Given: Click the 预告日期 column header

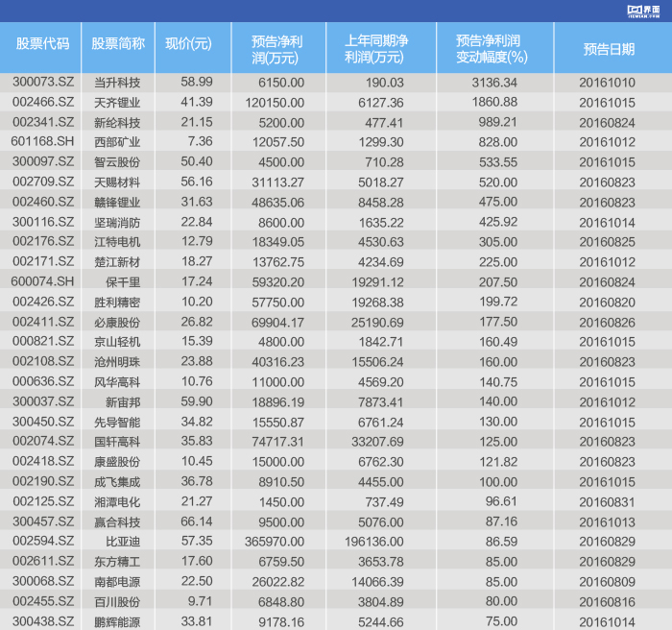Looking at the screenshot, I should (x=609, y=49).
